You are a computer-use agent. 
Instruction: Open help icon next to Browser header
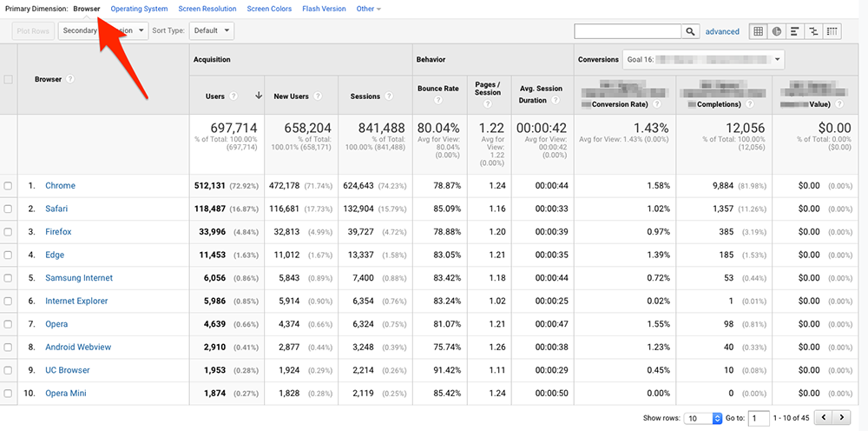point(69,79)
